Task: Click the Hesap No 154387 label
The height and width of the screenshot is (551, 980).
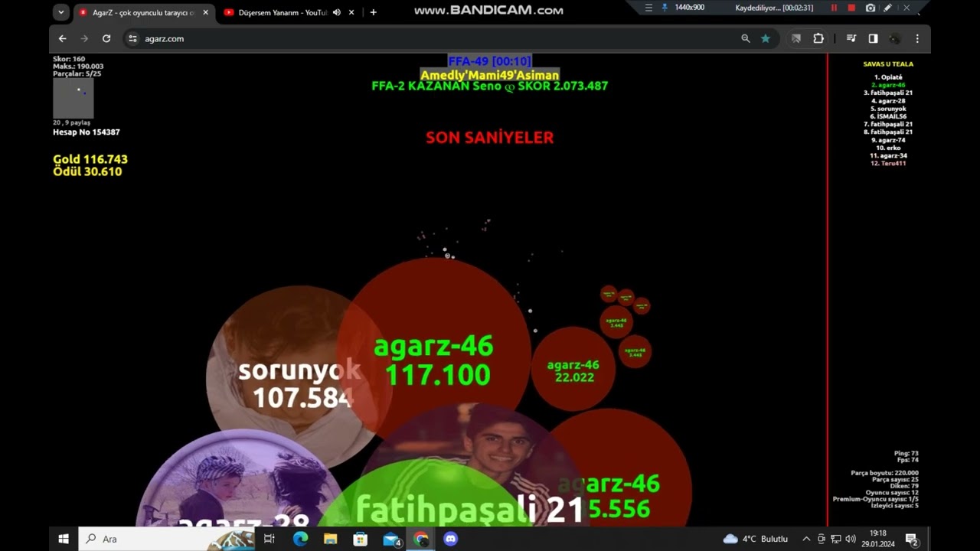Action: 87,132
